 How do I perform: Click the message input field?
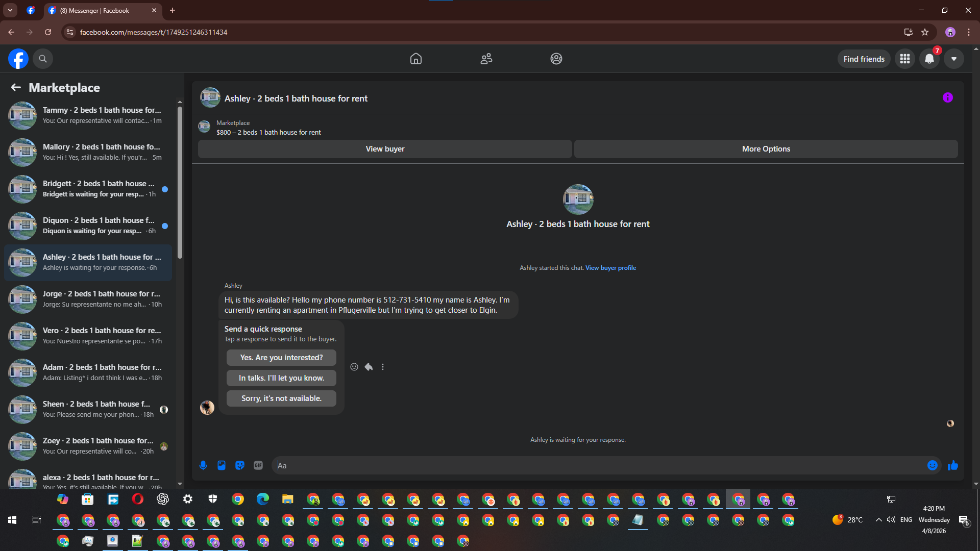click(x=597, y=465)
